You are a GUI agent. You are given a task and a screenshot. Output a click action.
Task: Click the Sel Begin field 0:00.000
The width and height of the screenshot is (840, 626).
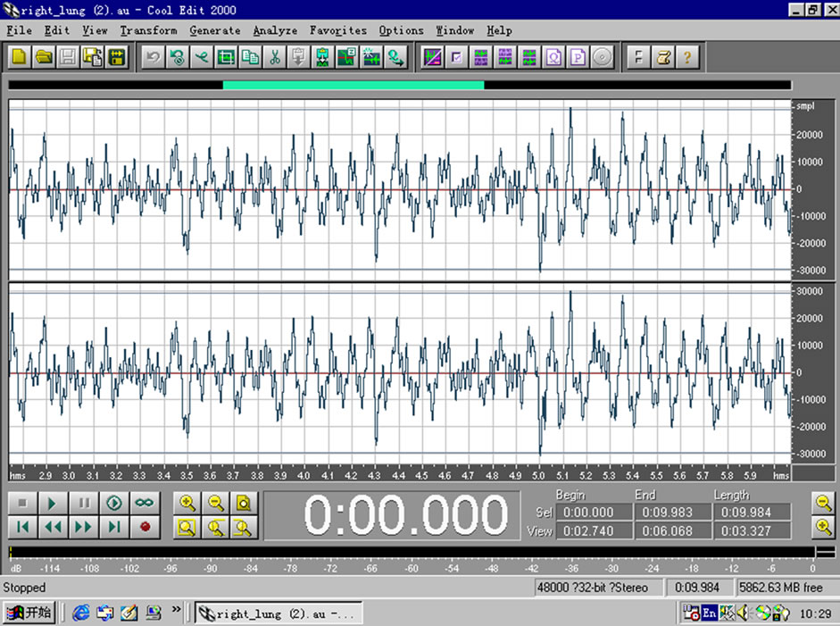click(x=594, y=513)
